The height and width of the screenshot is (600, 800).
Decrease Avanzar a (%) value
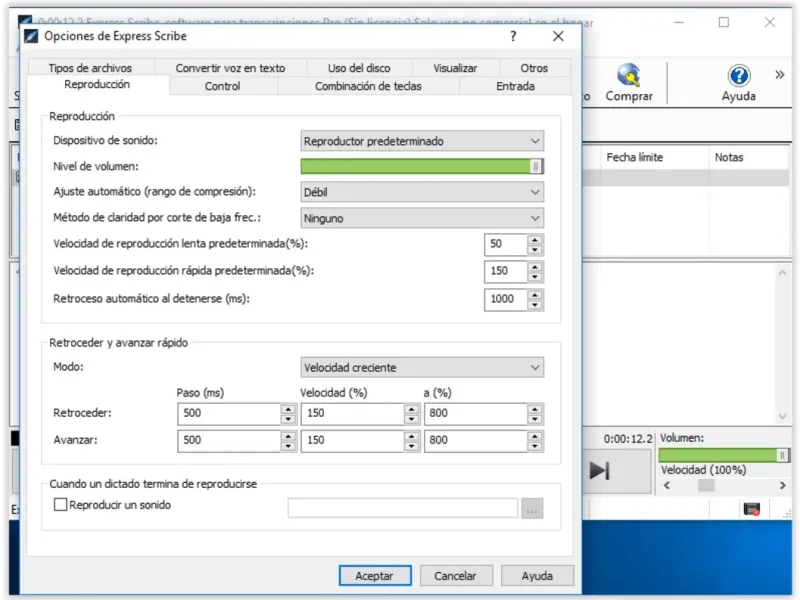[x=535, y=446]
